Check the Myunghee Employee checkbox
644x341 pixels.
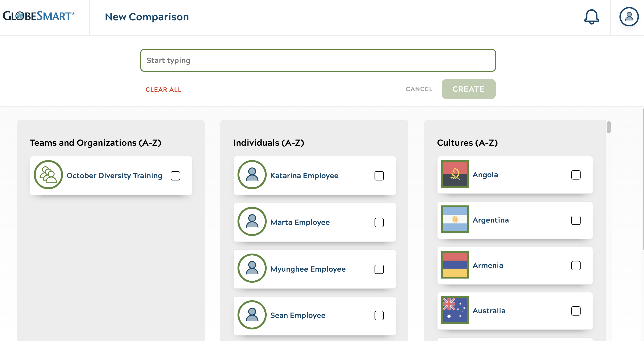click(x=379, y=269)
